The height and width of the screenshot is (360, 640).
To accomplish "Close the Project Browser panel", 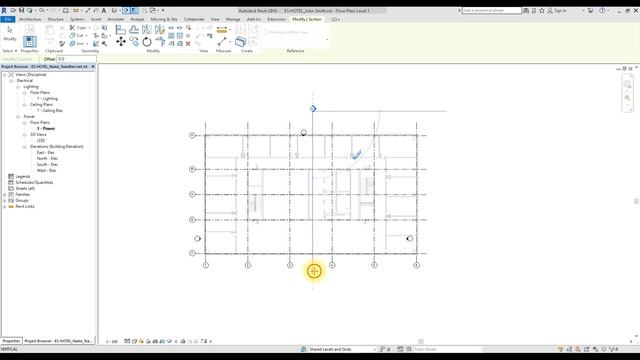I will tap(93, 66).
